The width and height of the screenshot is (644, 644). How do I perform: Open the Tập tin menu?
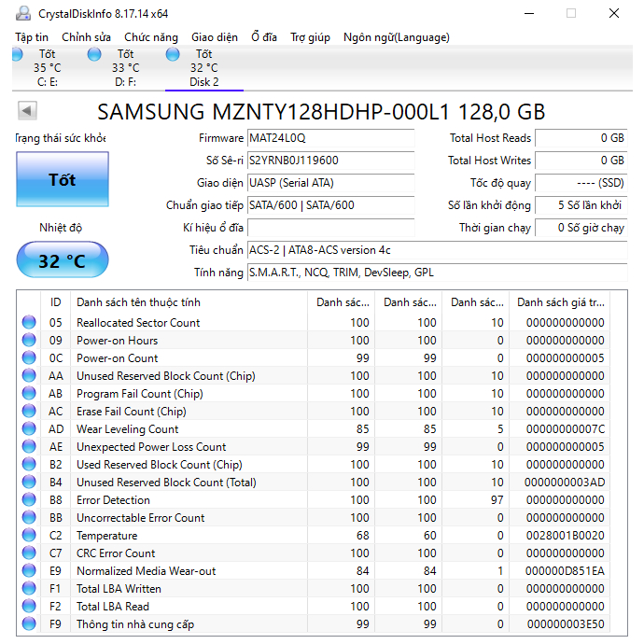click(x=34, y=37)
